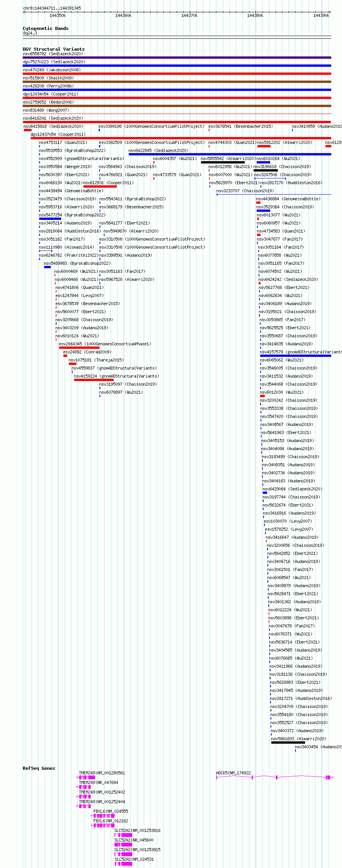
Task: Click nsv2817271 (Huddleston2016) label
Action: [301, 699]
